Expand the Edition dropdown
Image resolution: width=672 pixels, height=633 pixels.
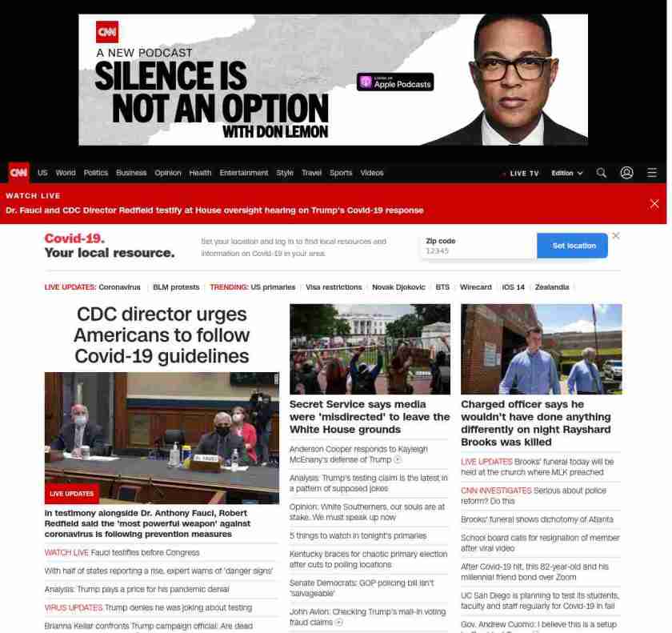pyautogui.click(x=566, y=173)
